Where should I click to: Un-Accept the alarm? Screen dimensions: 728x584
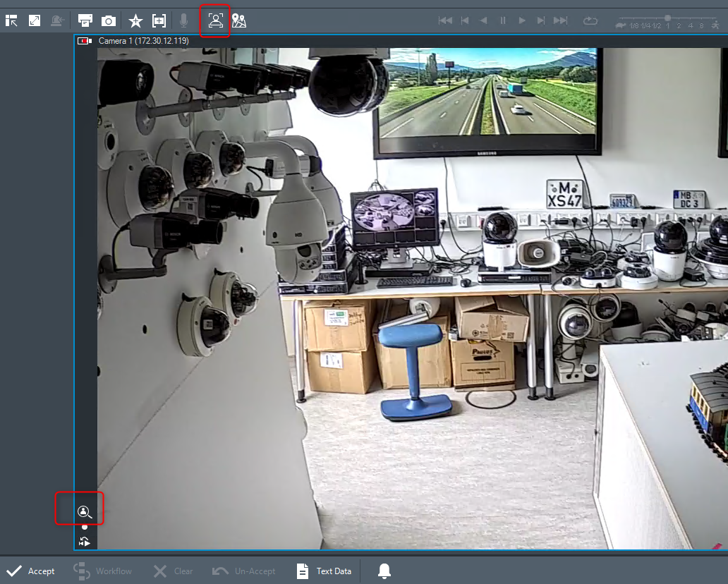[244, 571]
